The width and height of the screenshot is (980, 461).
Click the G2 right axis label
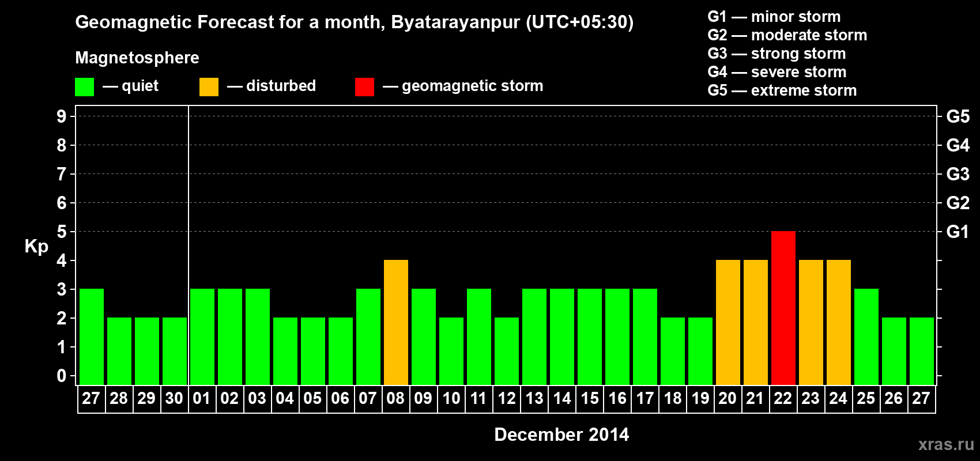pos(958,203)
